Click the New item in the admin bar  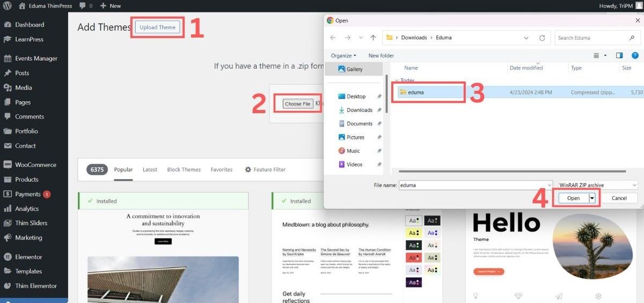click(x=111, y=5)
